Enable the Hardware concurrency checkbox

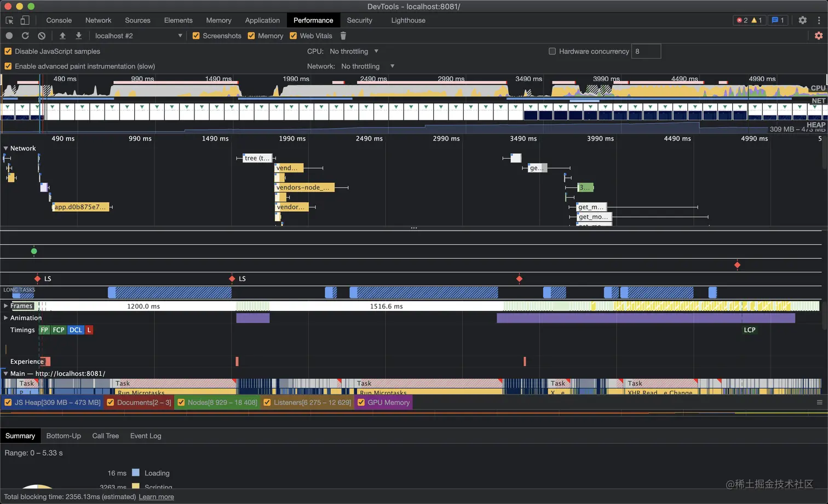(x=552, y=51)
